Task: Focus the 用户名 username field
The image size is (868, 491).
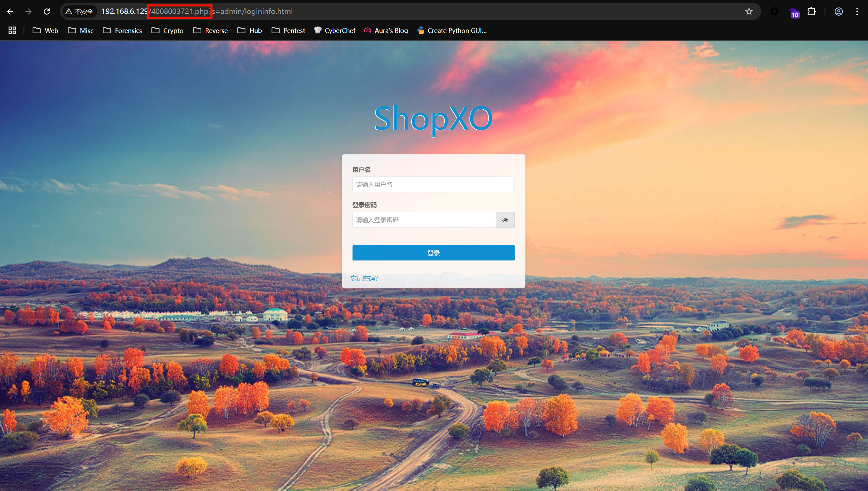Action: point(433,185)
